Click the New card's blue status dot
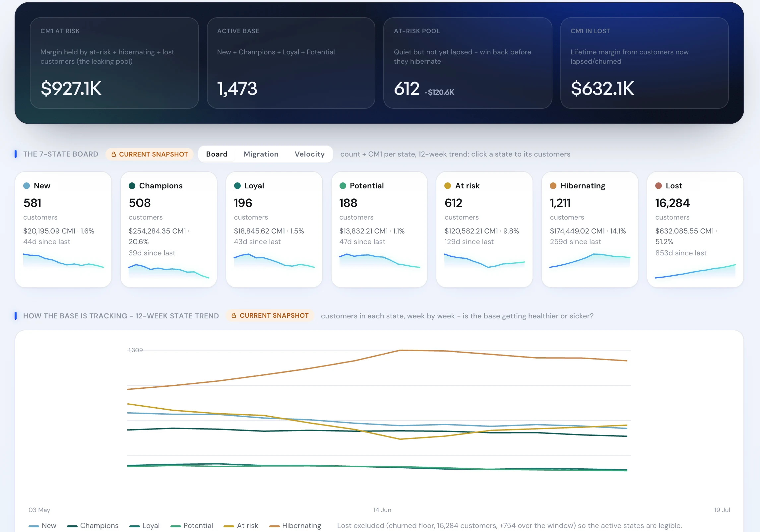The image size is (760, 532). [x=27, y=186]
